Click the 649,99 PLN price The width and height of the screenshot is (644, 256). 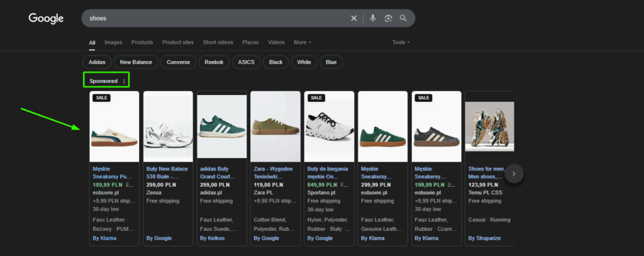click(323, 185)
